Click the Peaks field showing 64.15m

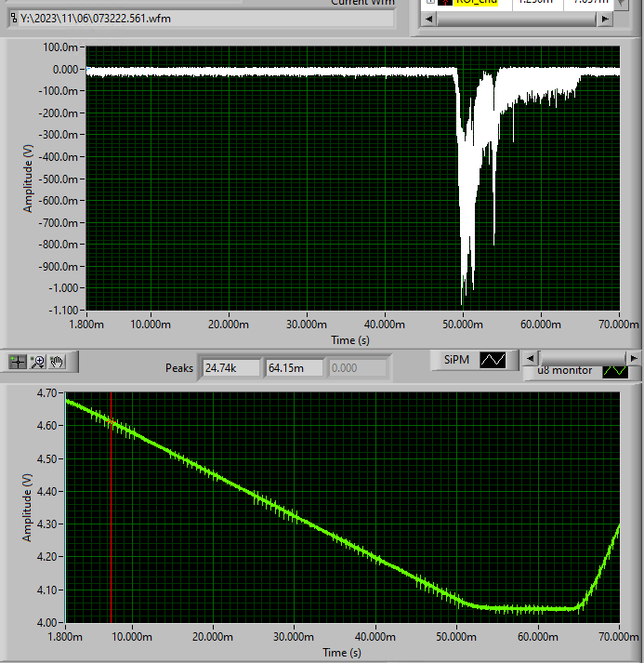point(294,368)
